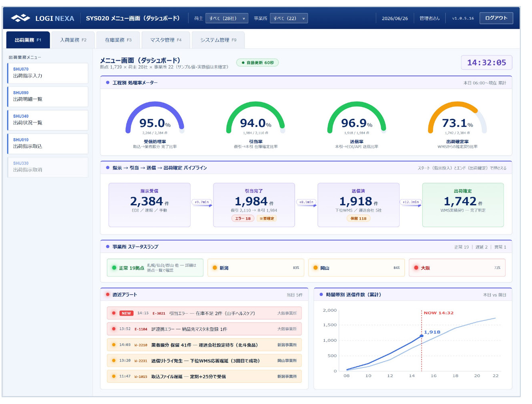Screen dimensions: 532x404
Task: Open alert W-2210 業者振分 保留 row
Action: (204, 345)
